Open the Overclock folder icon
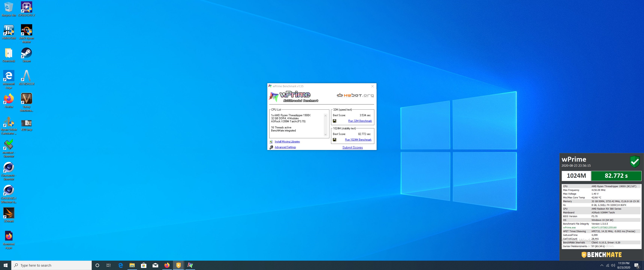This screenshot has height=270, width=644. tap(9, 55)
